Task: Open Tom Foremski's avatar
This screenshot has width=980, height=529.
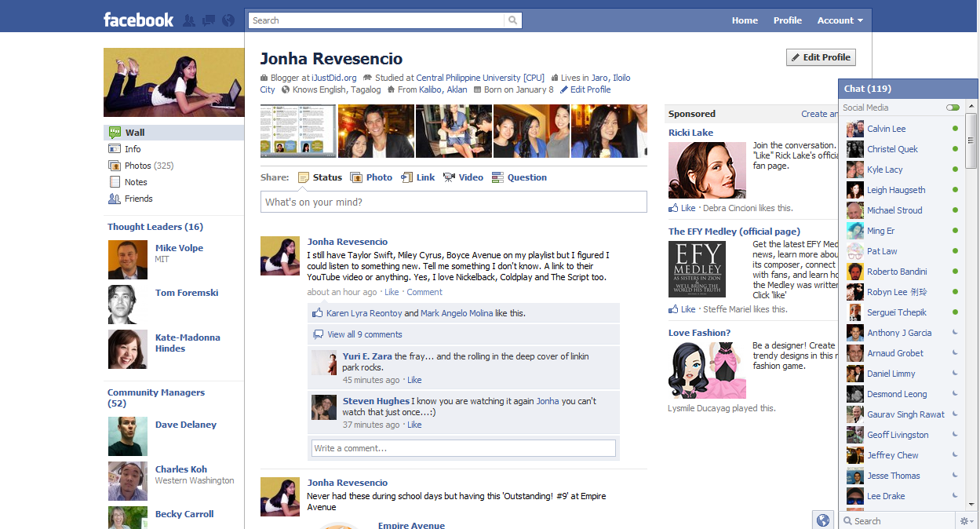Action: pyautogui.click(x=128, y=305)
